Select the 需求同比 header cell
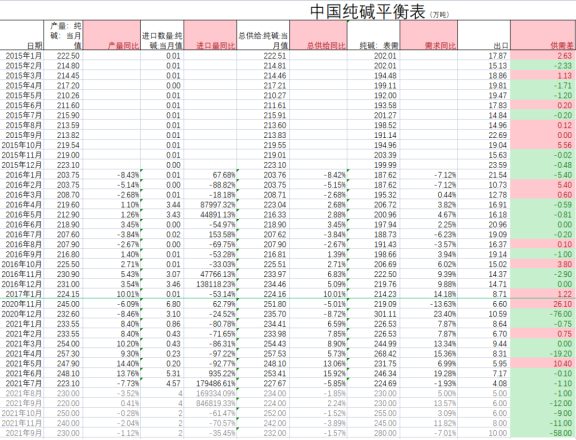The height and width of the screenshot is (440, 576). coord(429,35)
